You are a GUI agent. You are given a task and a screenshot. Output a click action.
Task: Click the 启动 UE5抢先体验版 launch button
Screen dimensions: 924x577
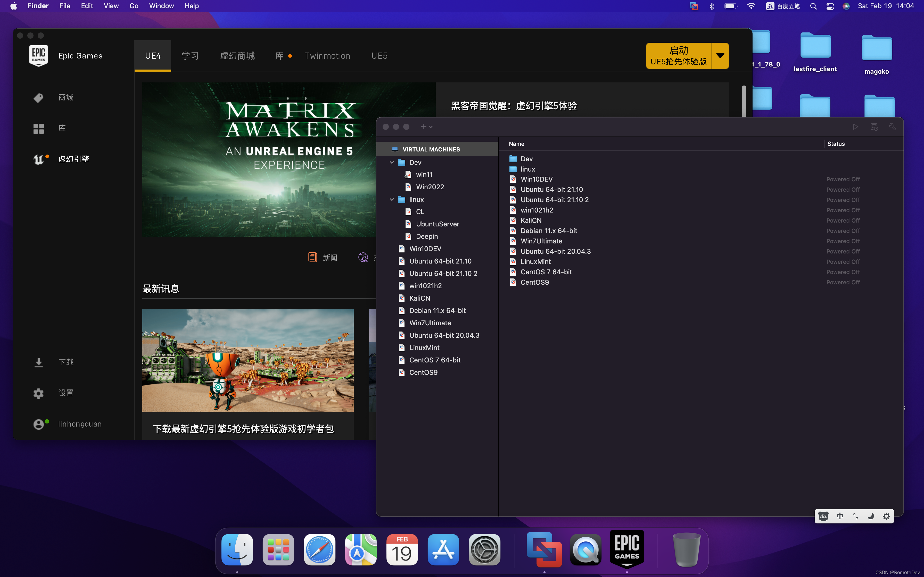679,56
